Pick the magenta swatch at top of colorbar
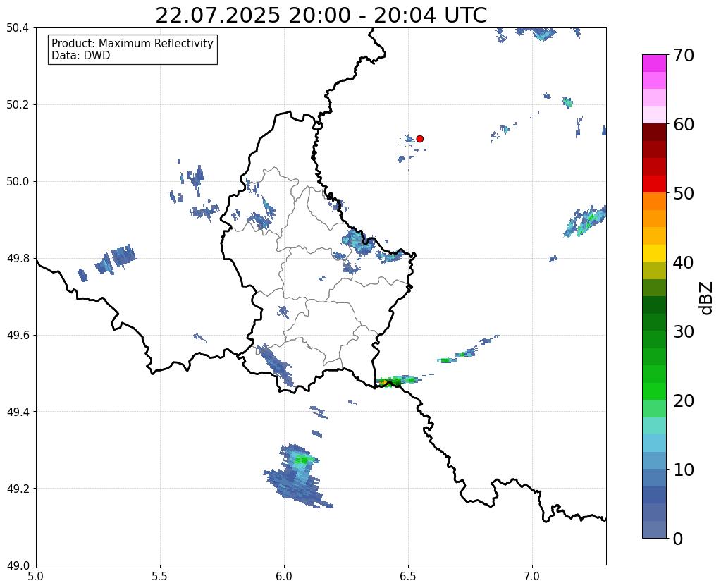 [x=654, y=63]
